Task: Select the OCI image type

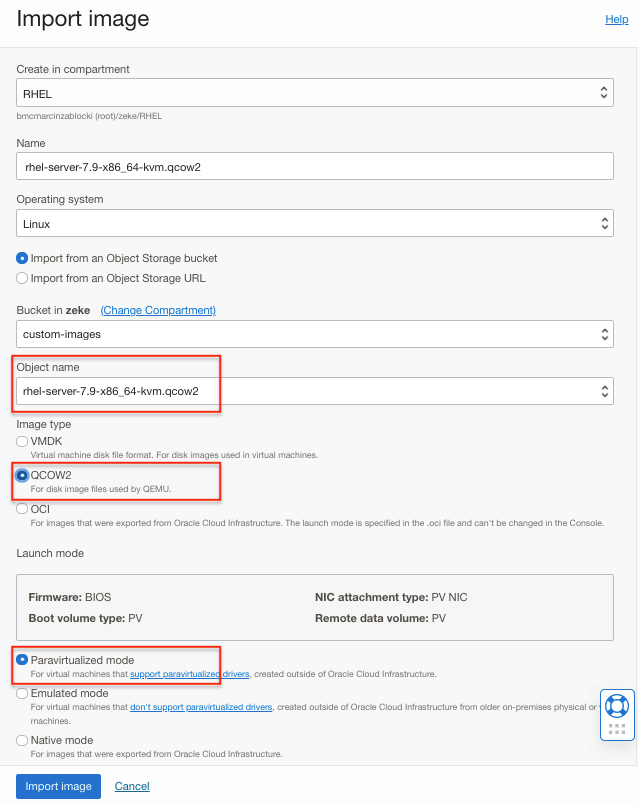Action: tap(23, 509)
